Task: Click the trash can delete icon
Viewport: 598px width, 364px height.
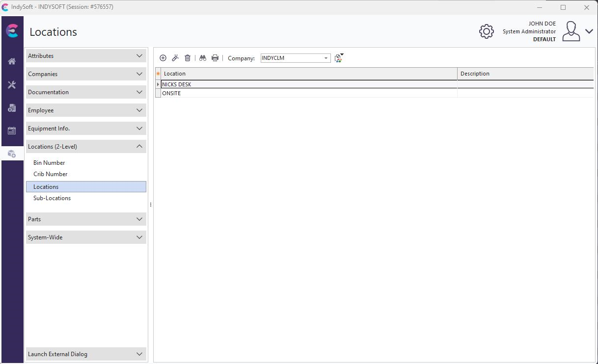Action: (x=188, y=58)
